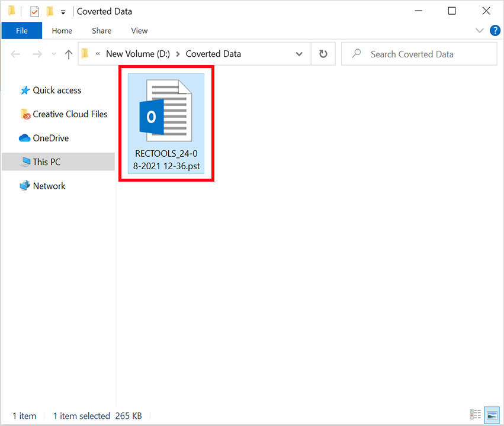Click New Volume (D:) in address bar
Screen dimensions: 504x426
tap(138, 54)
